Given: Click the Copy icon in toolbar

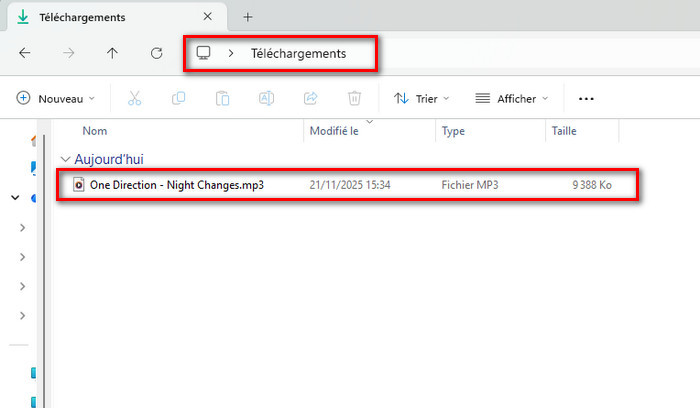Looking at the screenshot, I should [x=178, y=98].
